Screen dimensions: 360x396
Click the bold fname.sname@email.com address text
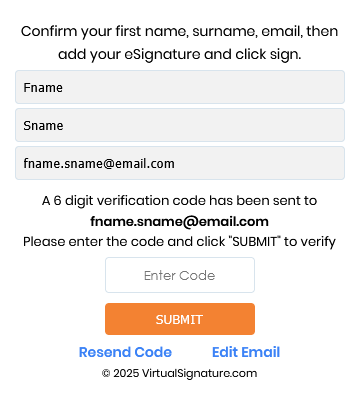tap(179, 221)
